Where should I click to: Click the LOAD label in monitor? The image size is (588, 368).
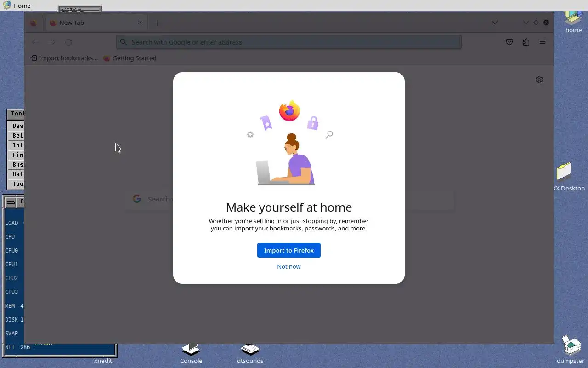[11, 223]
